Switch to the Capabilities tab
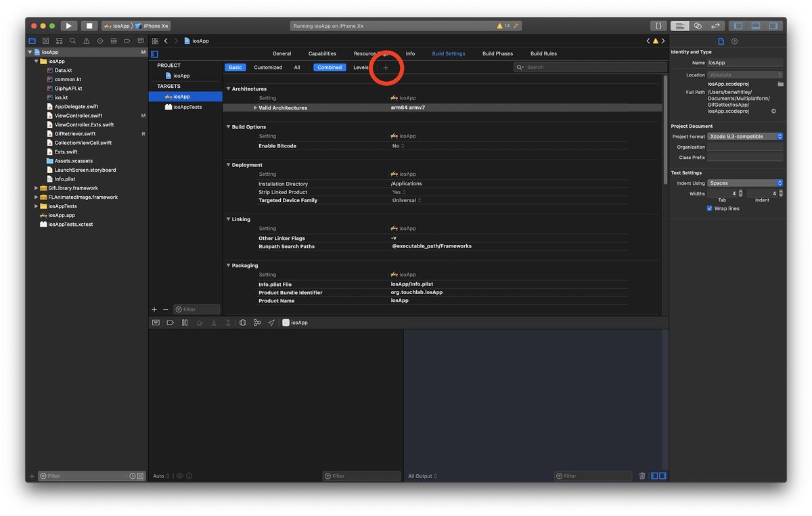The image size is (812, 516). (x=322, y=53)
